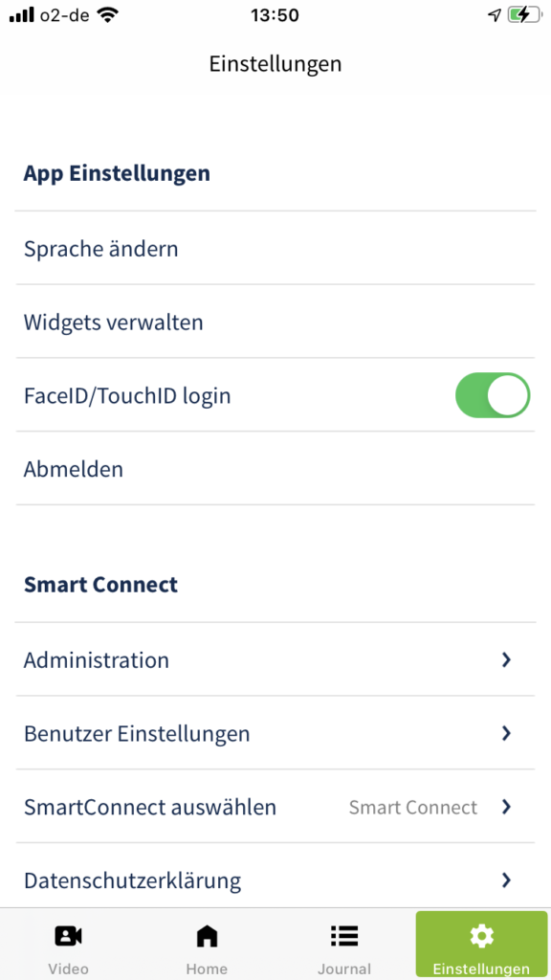The width and height of the screenshot is (551, 980).
Task: Tap the cellular signal bars icon
Action: (x=22, y=15)
